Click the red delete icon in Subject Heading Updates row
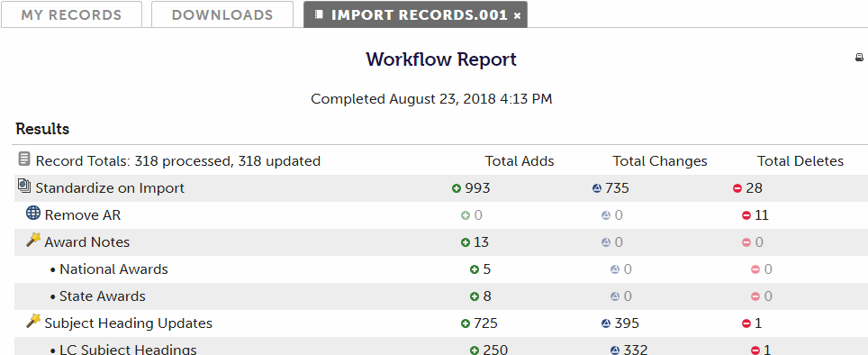868x355 pixels. point(746,323)
